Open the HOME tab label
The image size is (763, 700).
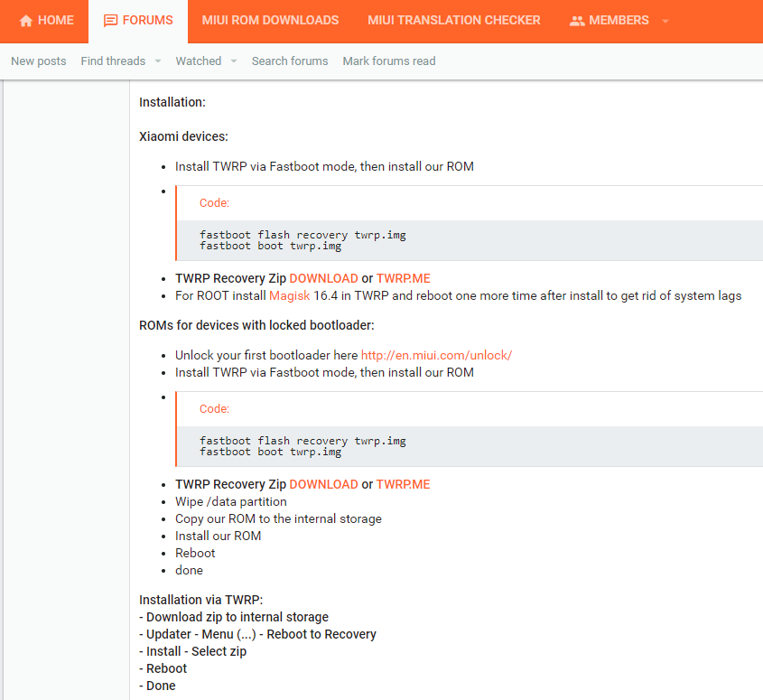click(x=56, y=21)
